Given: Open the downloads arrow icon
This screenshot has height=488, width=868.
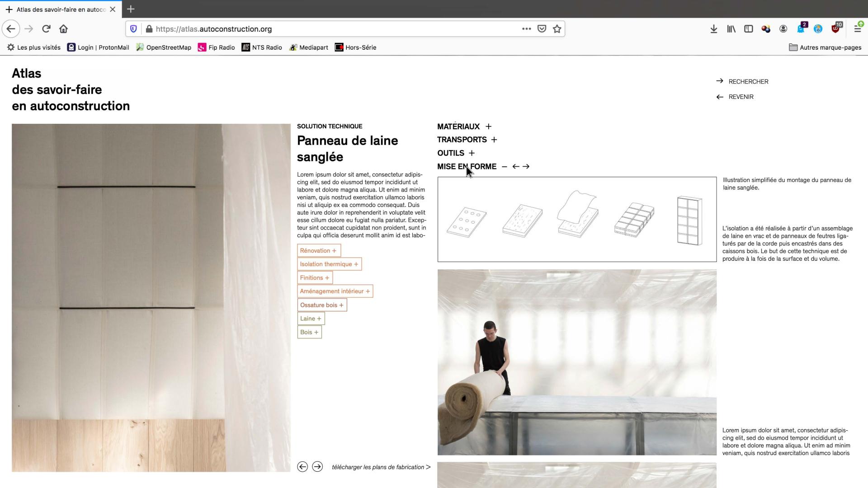Looking at the screenshot, I should coord(714,29).
